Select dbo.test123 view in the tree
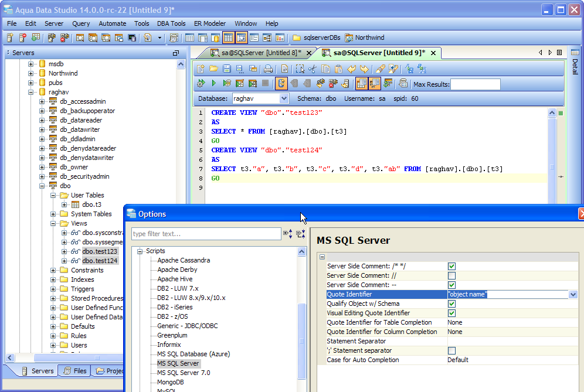This screenshot has height=392, width=584. pyautogui.click(x=100, y=251)
